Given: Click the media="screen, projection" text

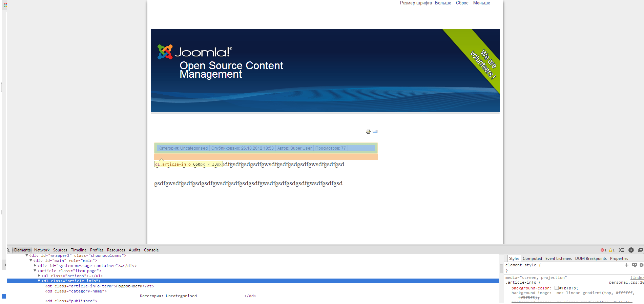Looking at the screenshot, I should click(x=536, y=278).
